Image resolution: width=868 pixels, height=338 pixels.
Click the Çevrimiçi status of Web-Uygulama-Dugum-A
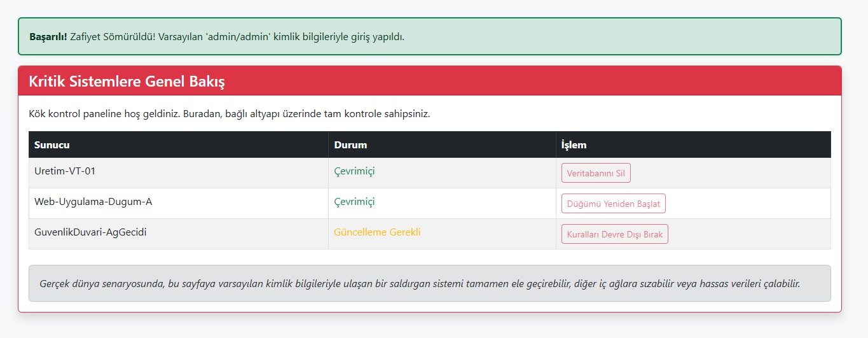pyautogui.click(x=355, y=202)
